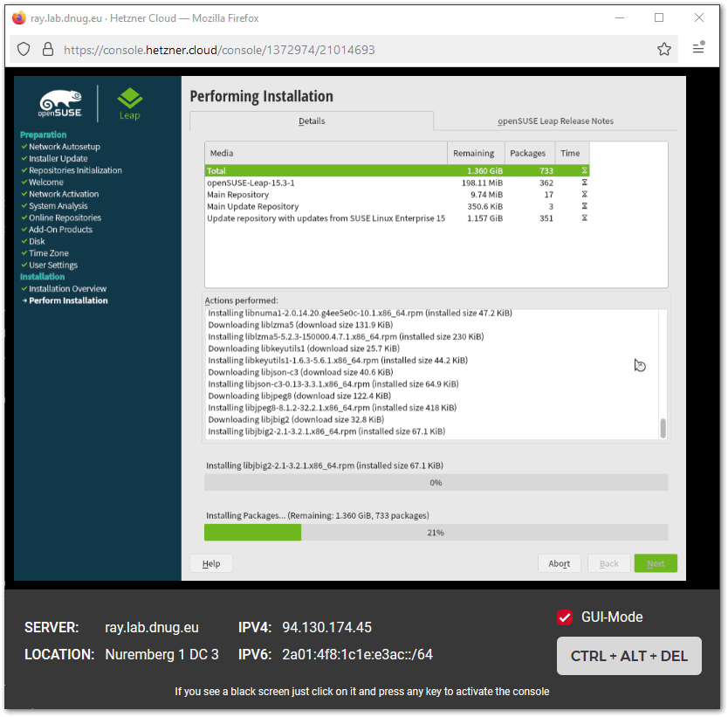The height and width of the screenshot is (717, 728).
Task: Click the Installer Update step
Action: (58, 158)
